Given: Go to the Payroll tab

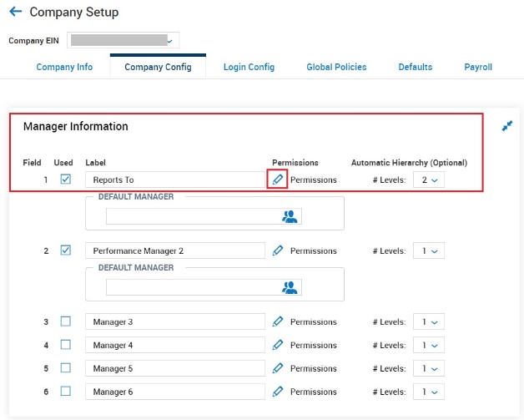Looking at the screenshot, I should (478, 67).
